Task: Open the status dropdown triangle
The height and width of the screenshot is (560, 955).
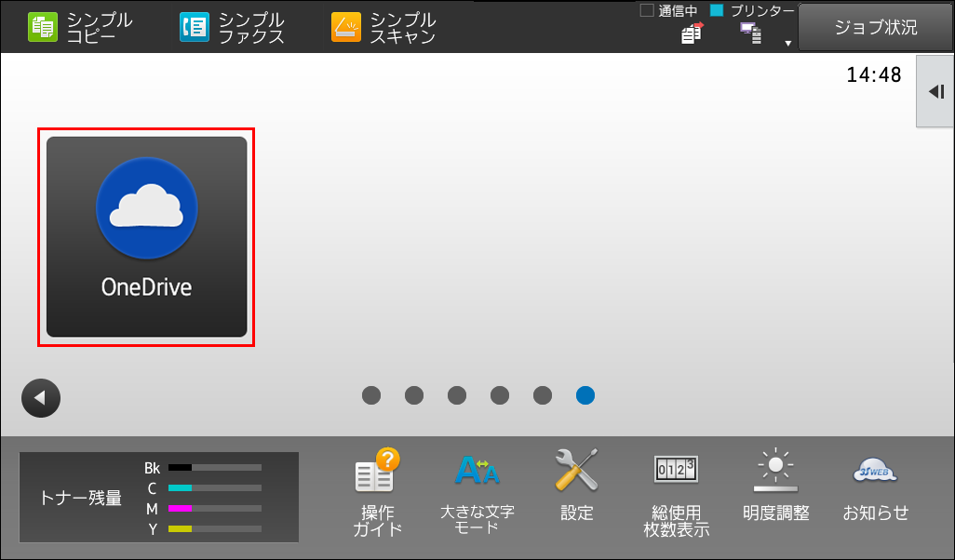Action: pyautogui.click(x=787, y=43)
